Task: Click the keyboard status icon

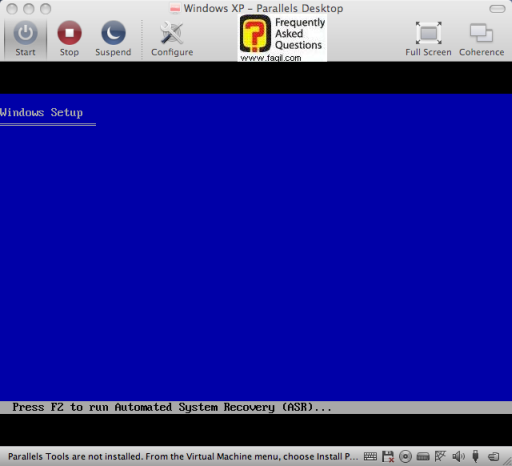Action: (x=370, y=456)
